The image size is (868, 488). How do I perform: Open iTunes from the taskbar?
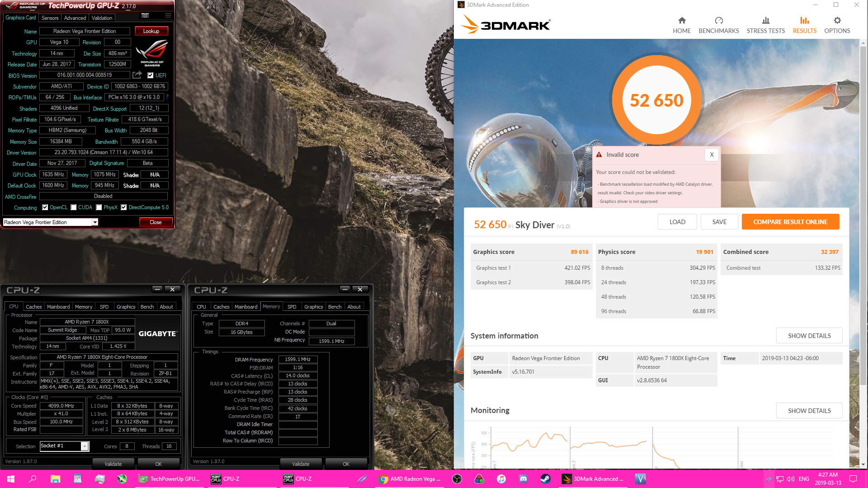[501, 479]
